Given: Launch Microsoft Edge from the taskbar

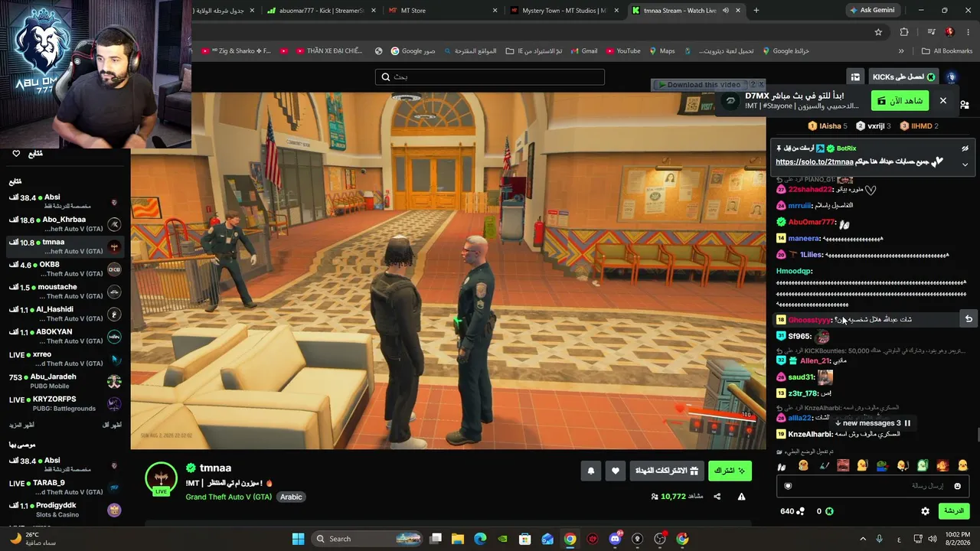Looking at the screenshot, I should click(x=480, y=539).
